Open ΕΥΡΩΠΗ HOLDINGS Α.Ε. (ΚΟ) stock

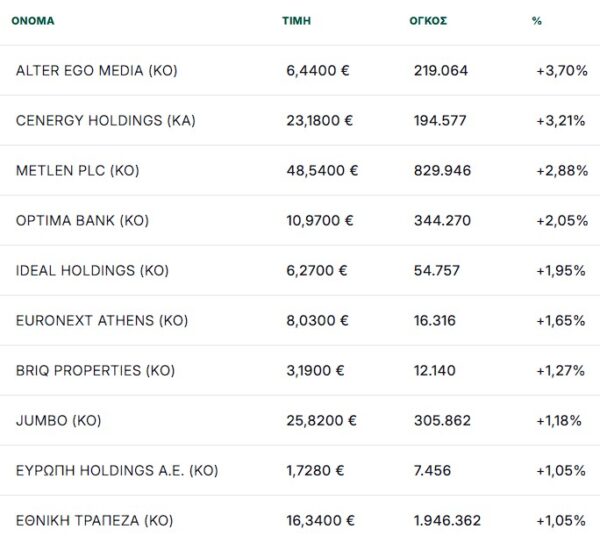click(117, 471)
